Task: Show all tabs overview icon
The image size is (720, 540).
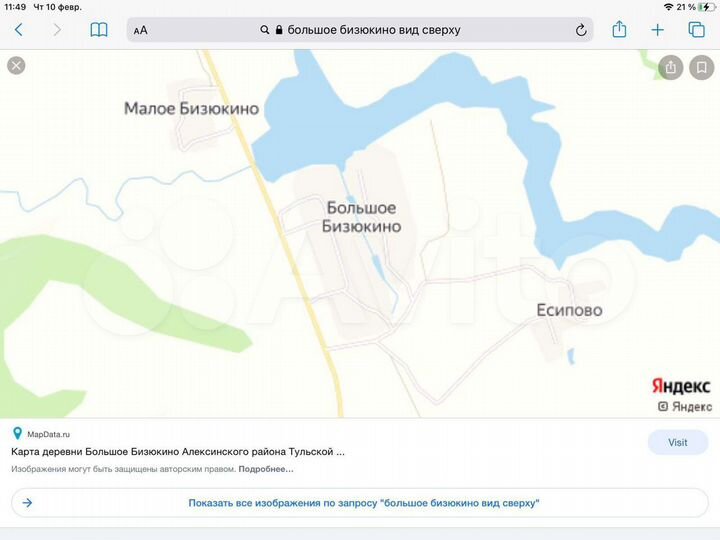Action: [696, 30]
